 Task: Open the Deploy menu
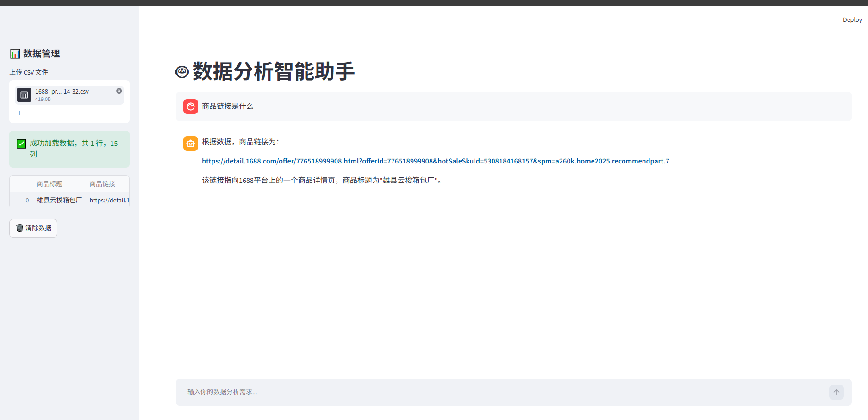852,20
